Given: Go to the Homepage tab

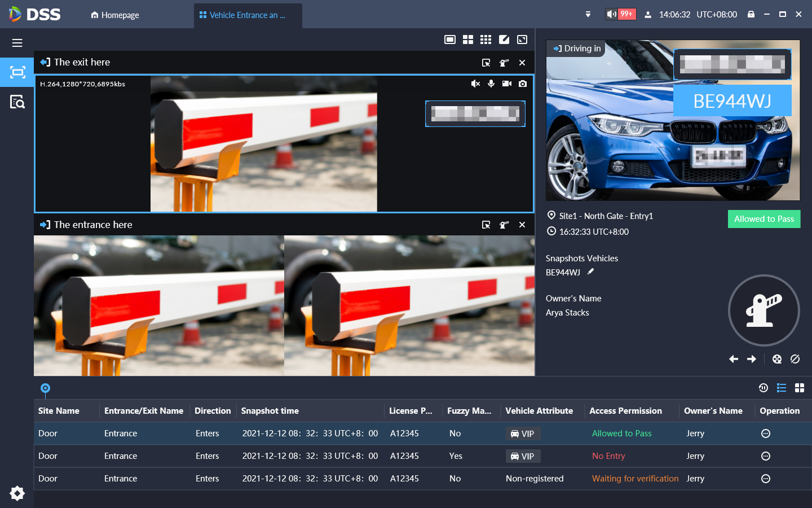Looking at the screenshot, I should [x=115, y=15].
